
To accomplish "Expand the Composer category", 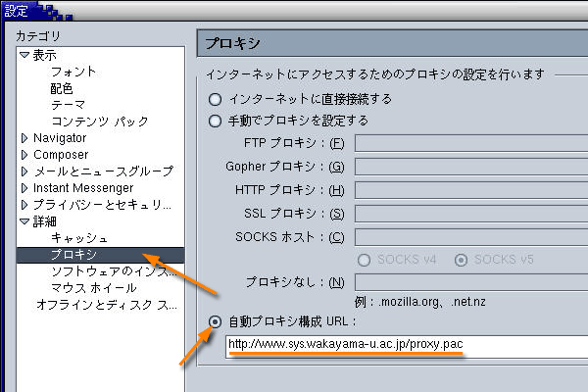I will (x=24, y=155).
